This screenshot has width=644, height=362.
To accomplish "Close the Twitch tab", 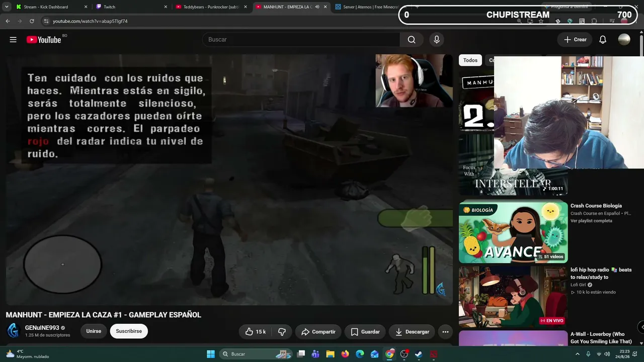I will [166, 7].
